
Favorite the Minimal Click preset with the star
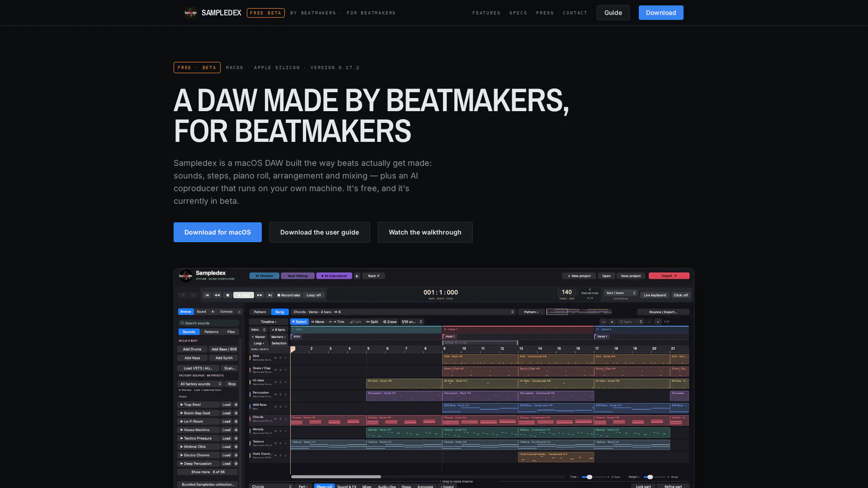[236, 446]
